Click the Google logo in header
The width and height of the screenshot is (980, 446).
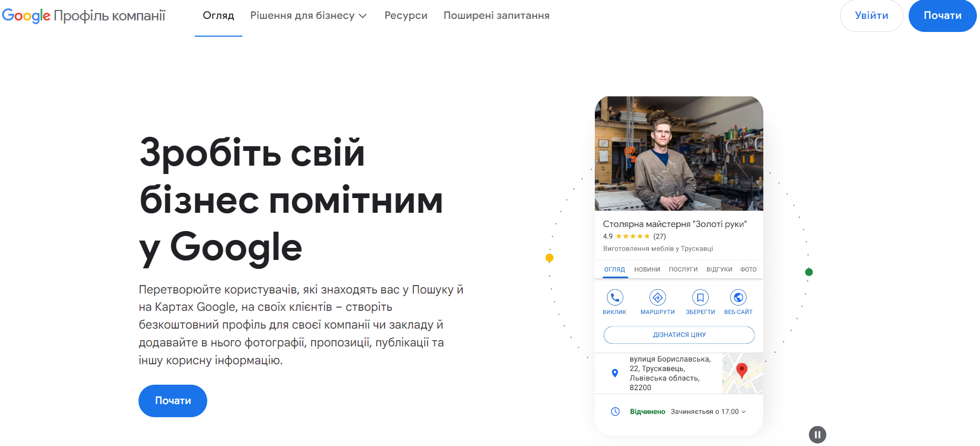click(26, 16)
